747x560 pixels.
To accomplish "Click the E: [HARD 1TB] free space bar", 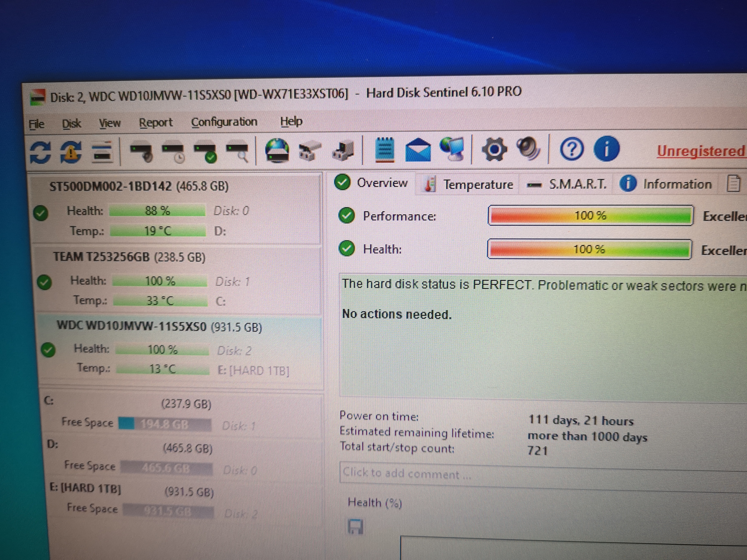I will (168, 511).
